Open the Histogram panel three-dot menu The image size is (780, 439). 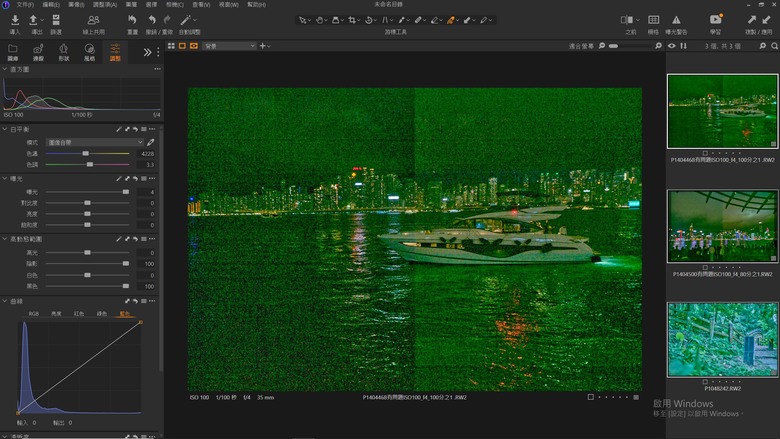click(x=157, y=69)
